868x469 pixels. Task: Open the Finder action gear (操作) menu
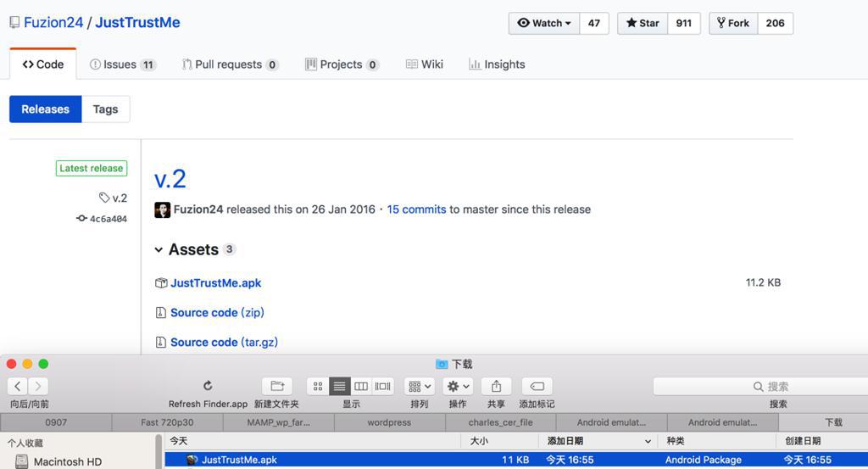[459, 386]
